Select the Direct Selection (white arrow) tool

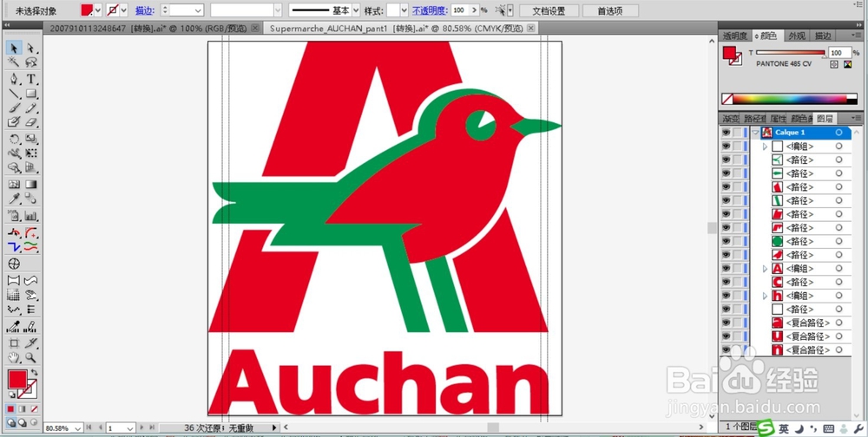coord(31,49)
